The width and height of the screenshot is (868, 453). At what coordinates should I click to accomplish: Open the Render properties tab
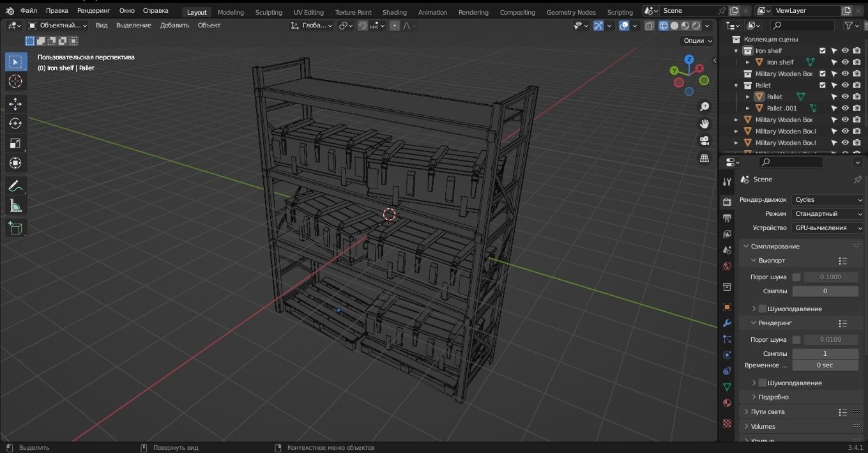727,202
